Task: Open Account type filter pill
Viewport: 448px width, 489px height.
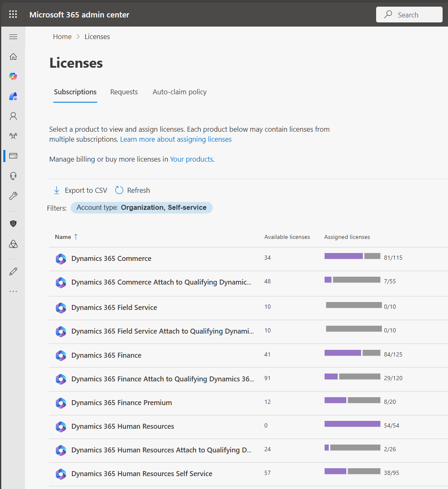Action: [142, 208]
